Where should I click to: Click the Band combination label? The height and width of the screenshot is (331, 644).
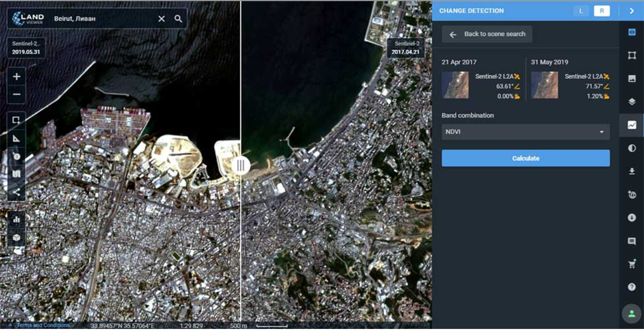pos(467,116)
